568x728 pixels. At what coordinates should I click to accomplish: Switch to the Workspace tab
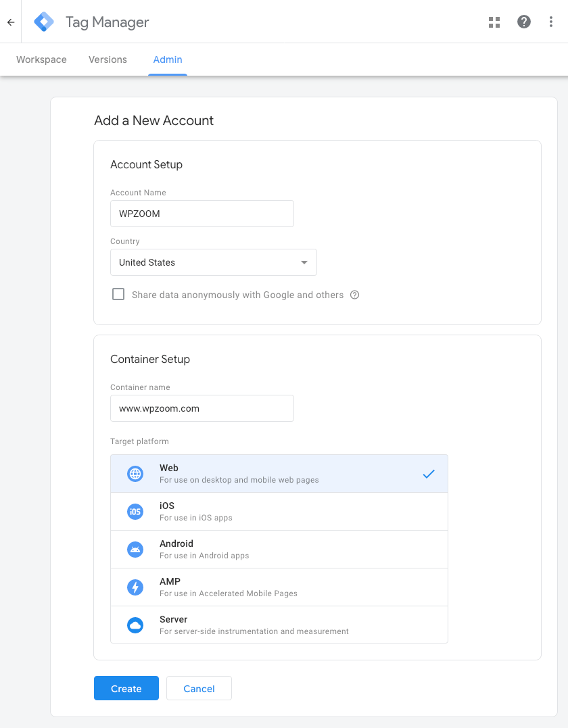coord(41,59)
